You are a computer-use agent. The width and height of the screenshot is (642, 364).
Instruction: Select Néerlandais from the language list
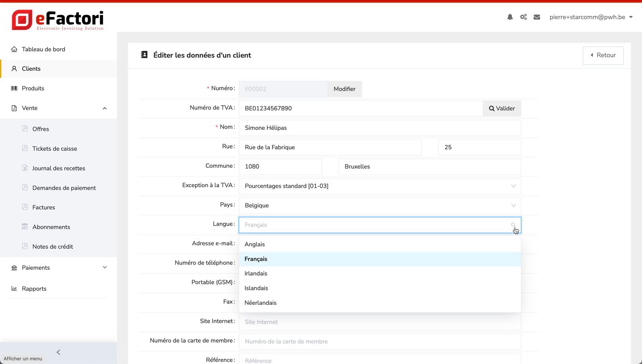261,303
